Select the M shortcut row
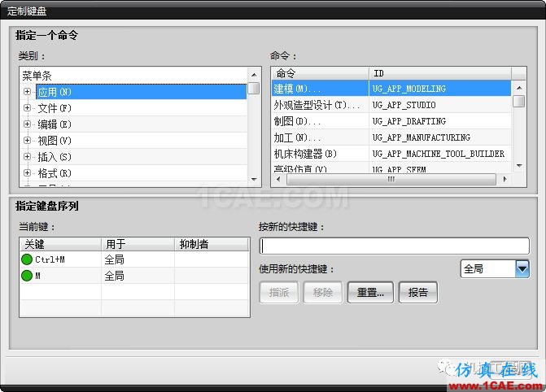Image resolution: width=546 pixels, height=392 pixels. click(x=134, y=276)
